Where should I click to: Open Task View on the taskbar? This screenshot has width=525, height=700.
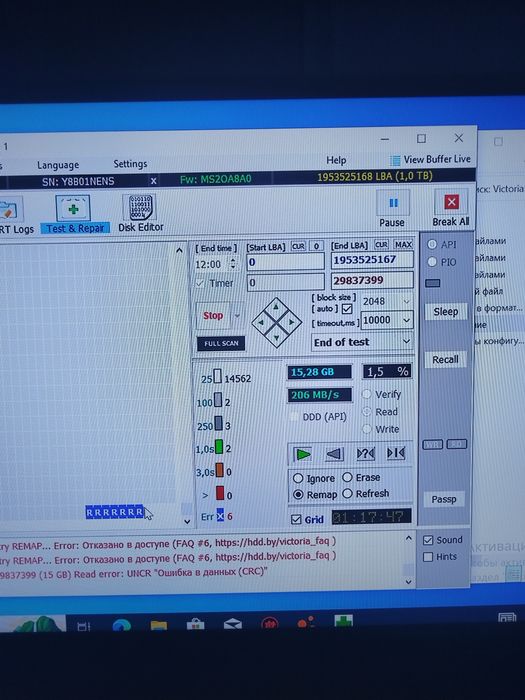[x=84, y=626]
